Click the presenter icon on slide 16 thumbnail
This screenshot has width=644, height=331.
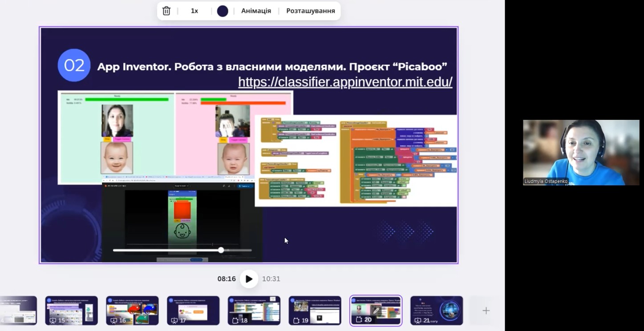coord(114,320)
